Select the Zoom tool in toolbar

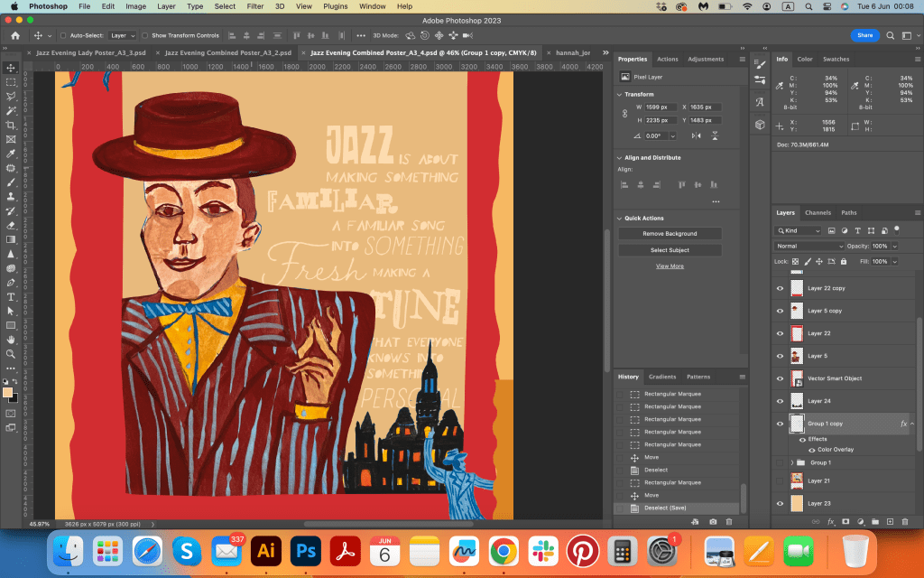(x=11, y=353)
